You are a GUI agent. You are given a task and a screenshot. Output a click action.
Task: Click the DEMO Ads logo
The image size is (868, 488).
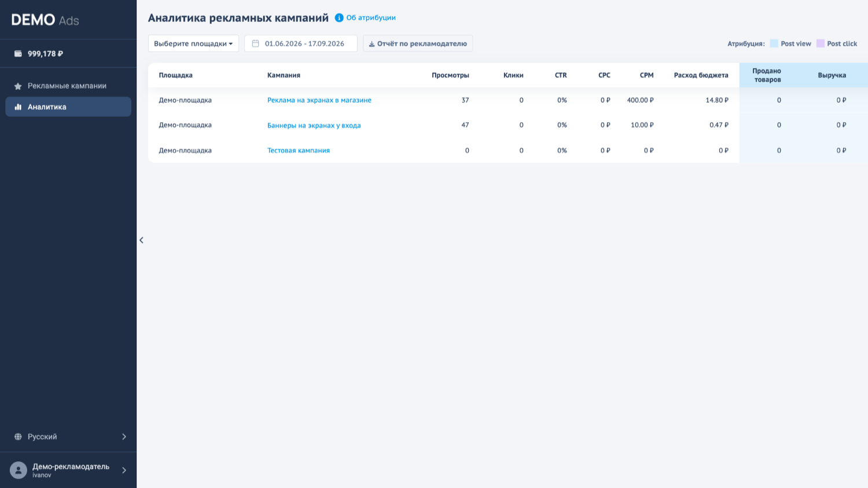coord(45,20)
